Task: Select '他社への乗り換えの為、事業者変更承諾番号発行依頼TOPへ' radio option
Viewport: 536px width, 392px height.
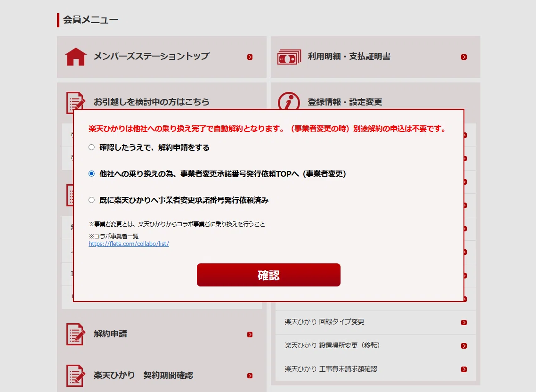Action: [91, 174]
